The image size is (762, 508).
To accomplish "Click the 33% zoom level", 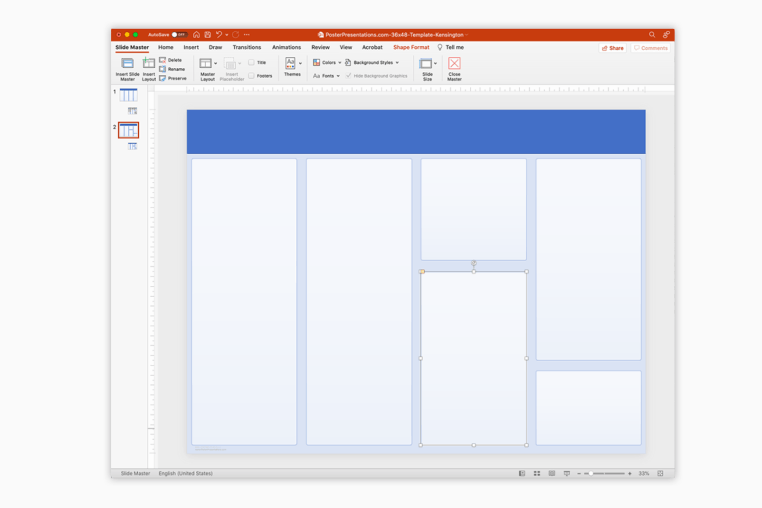I will point(643,473).
